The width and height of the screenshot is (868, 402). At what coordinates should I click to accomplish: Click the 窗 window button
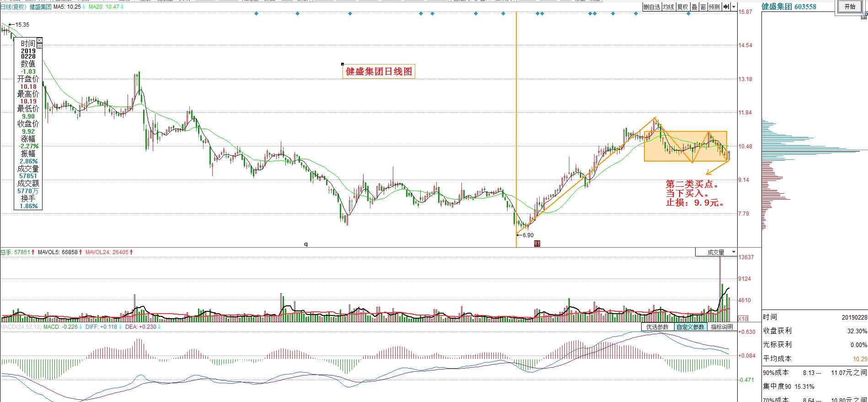[703, 7]
